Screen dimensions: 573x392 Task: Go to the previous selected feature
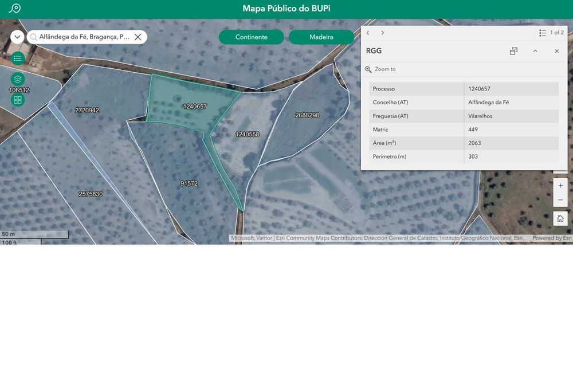pyautogui.click(x=368, y=33)
